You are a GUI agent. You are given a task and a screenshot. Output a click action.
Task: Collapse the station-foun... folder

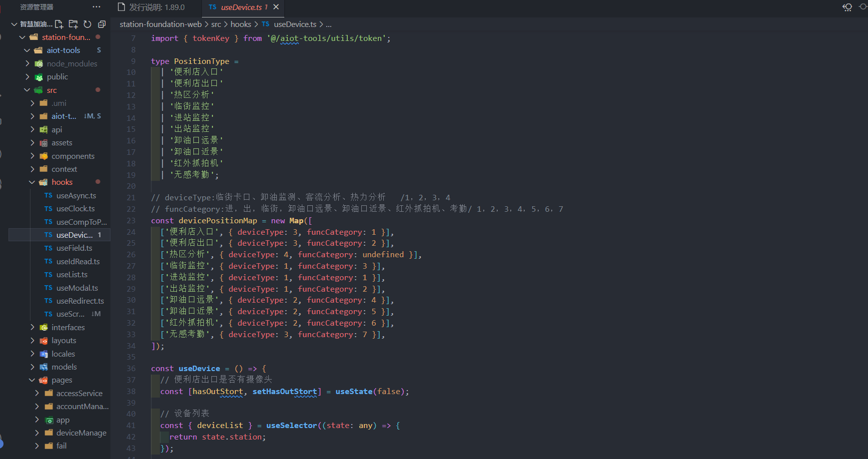pyautogui.click(x=22, y=37)
